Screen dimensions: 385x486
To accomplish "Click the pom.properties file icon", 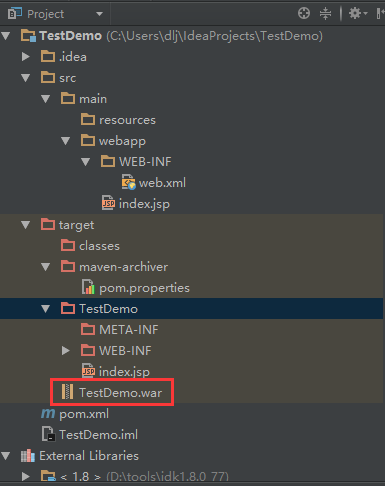I will (x=88, y=287).
